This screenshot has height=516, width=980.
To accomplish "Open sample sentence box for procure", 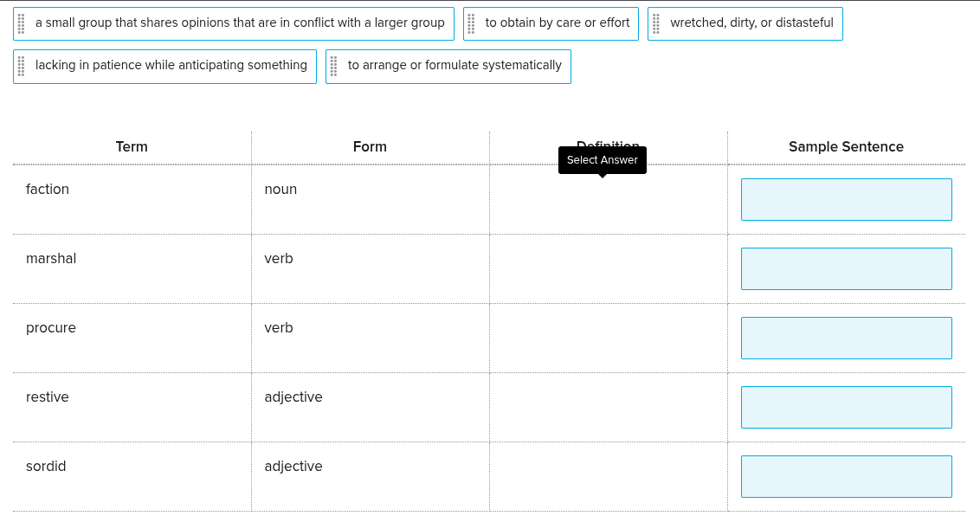I will coord(846,338).
